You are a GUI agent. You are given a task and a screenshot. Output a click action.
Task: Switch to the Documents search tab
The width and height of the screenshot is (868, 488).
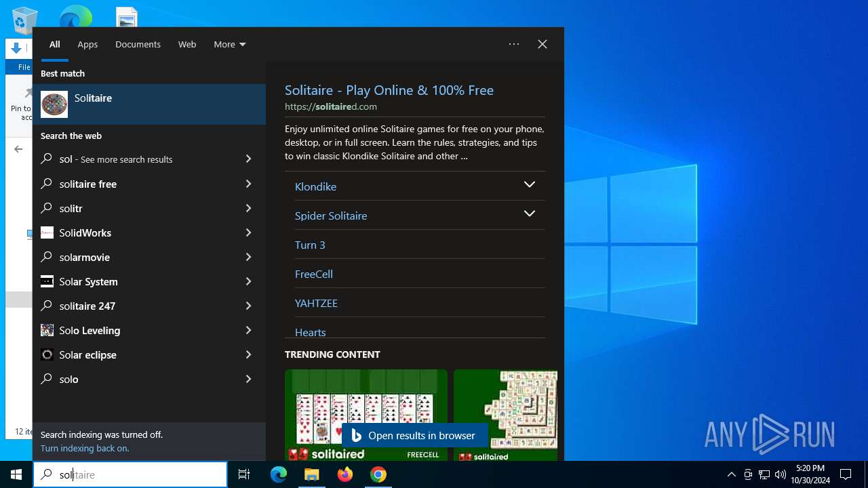tap(138, 44)
